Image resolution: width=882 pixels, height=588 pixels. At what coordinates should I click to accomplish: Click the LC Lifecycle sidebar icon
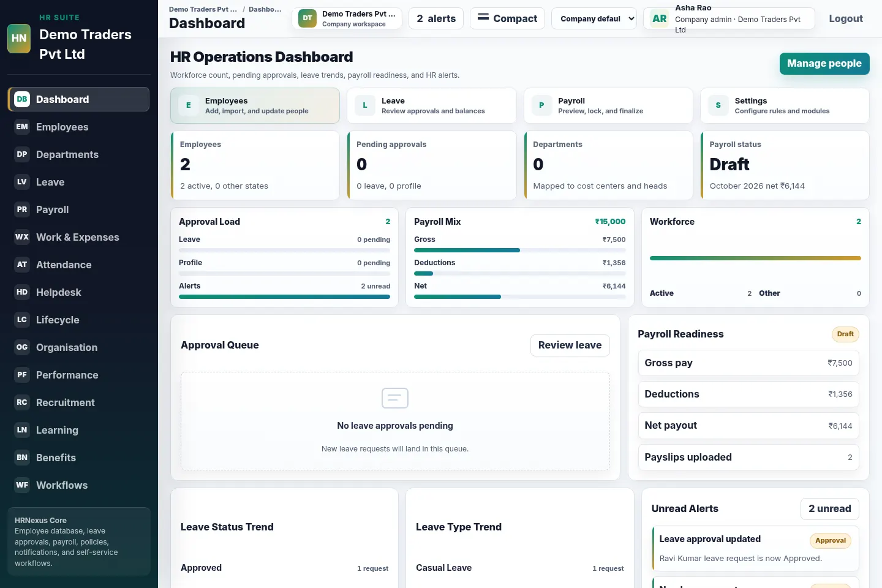coord(22,320)
